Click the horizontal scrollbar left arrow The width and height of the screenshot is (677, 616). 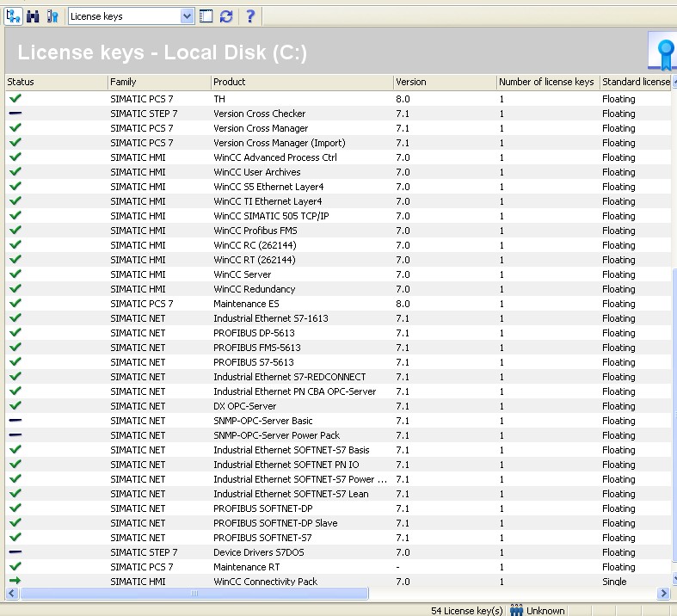12,593
